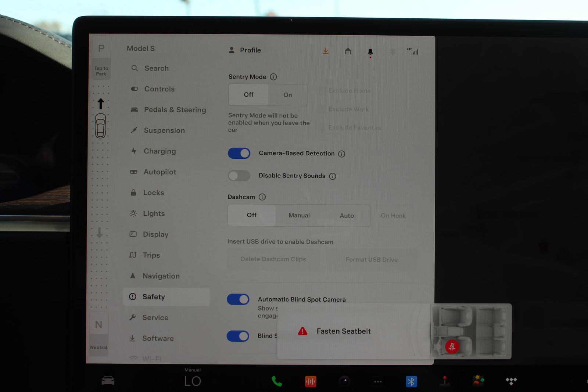Screen dimensions: 588x392
Task: Tap the Tap to Park button
Action: (101, 71)
